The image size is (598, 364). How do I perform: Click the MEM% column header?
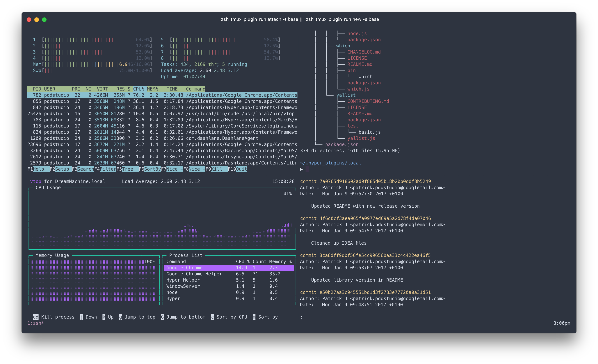pos(152,89)
